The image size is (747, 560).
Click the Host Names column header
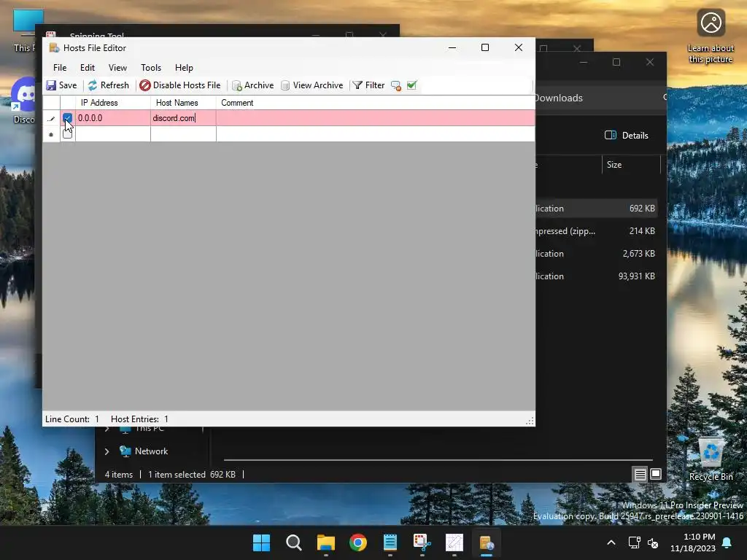point(183,103)
